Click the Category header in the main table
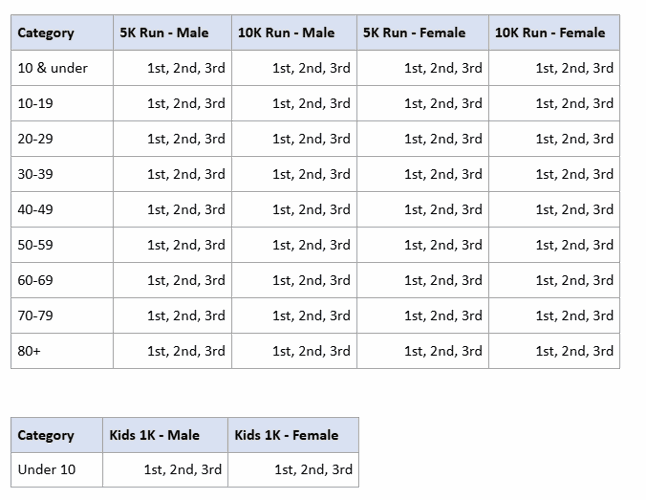 pos(46,33)
